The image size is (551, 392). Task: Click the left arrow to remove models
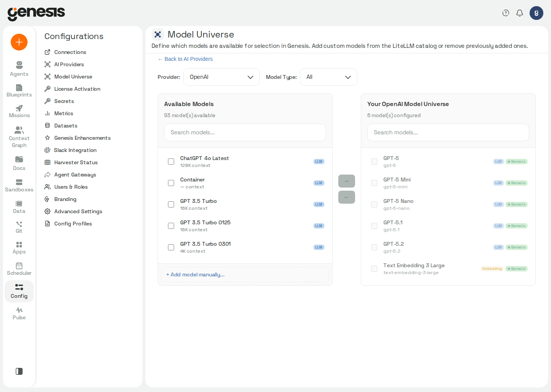[347, 197]
